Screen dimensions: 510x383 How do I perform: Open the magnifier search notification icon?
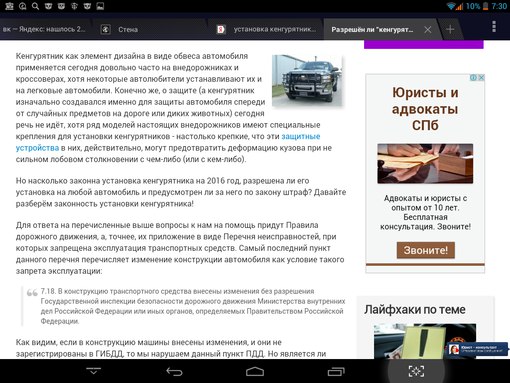[x=35, y=6]
